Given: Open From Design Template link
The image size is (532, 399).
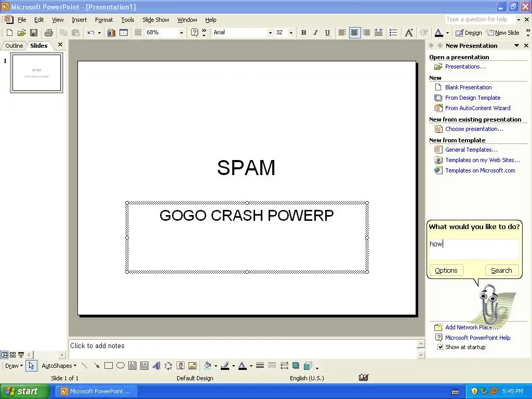Looking at the screenshot, I should click(x=473, y=98).
